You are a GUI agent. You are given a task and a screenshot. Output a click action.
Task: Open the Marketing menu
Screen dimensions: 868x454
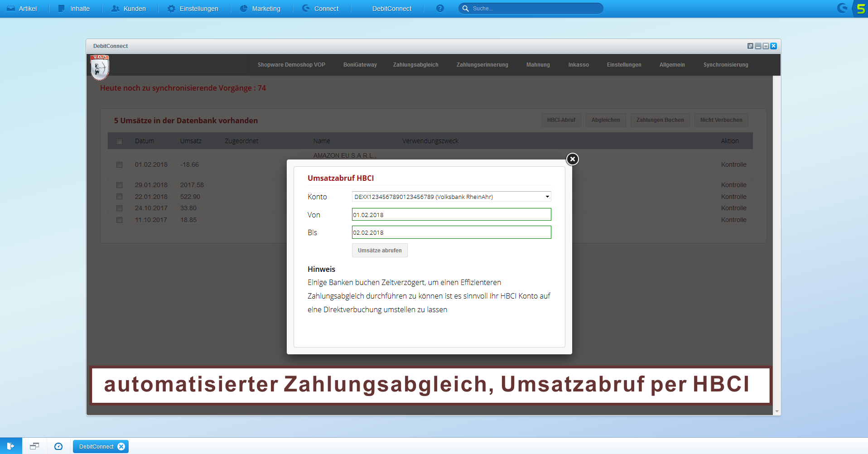(x=260, y=9)
